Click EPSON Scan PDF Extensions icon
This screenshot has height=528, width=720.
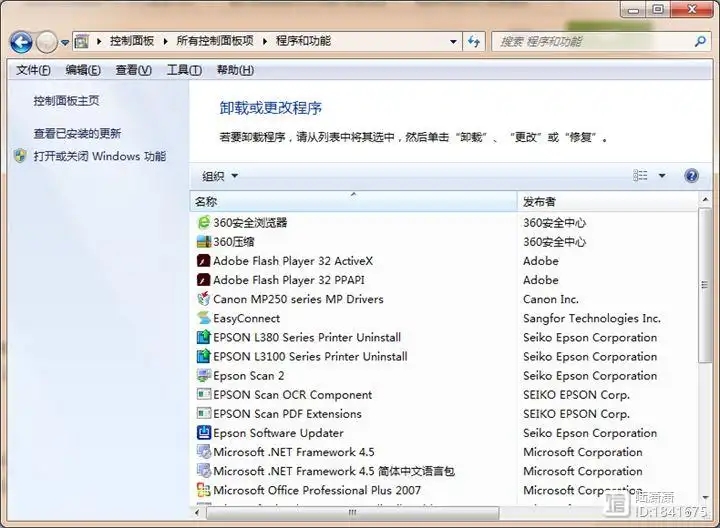tap(203, 414)
